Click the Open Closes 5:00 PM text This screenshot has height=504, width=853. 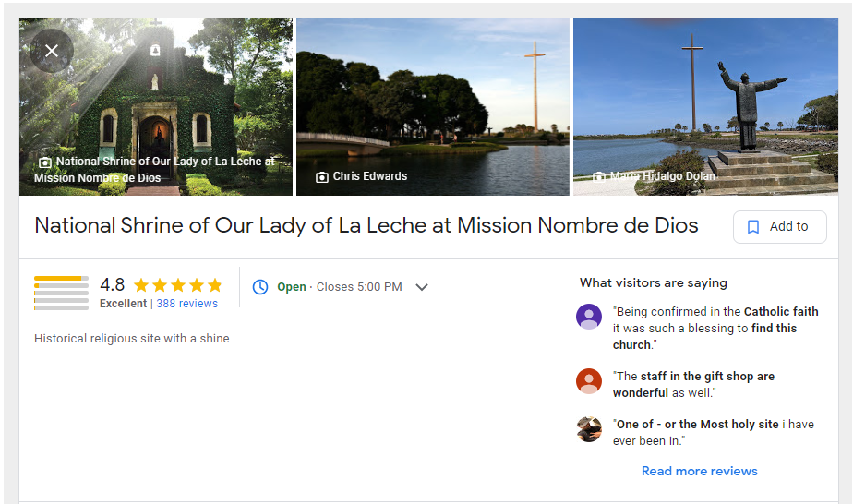(x=340, y=286)
